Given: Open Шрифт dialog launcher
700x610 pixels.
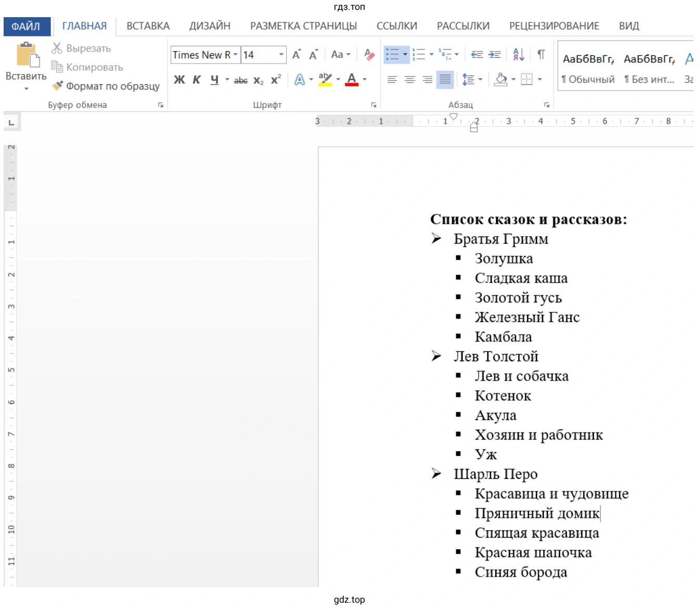Looking at the screenshot, I should 373,105.
